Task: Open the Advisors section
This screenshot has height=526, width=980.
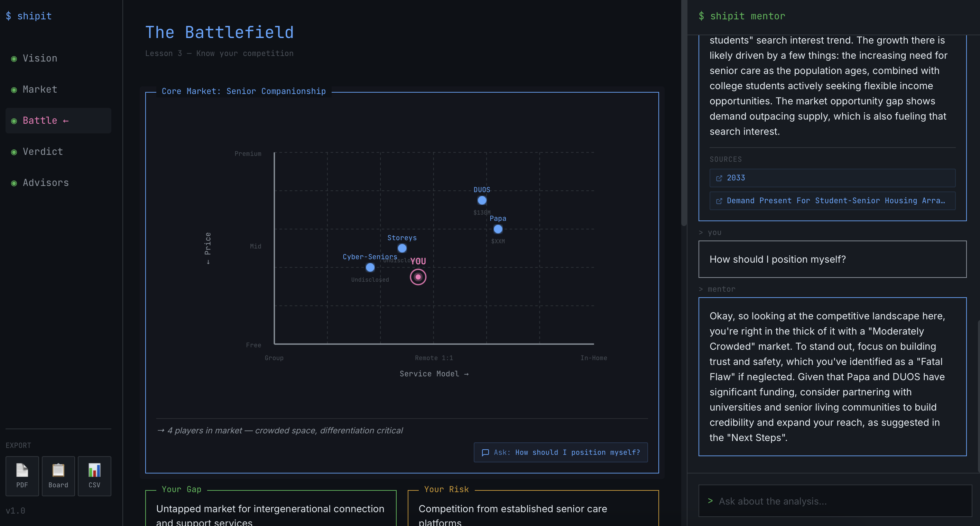Action: pos(46,183)
